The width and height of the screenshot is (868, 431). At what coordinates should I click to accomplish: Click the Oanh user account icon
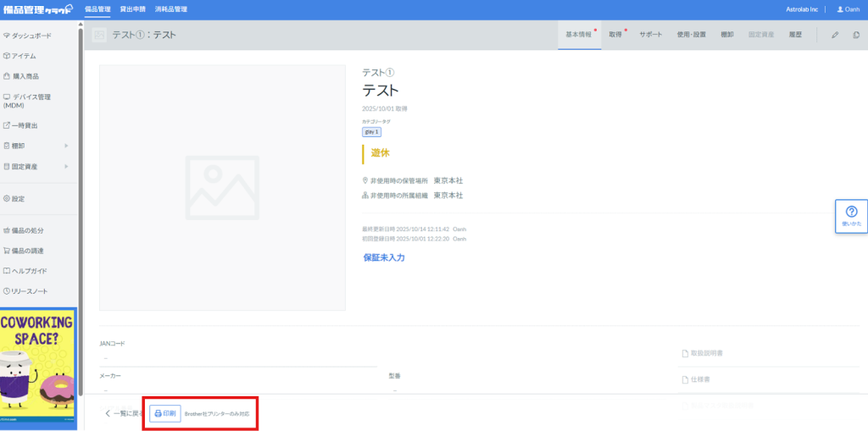(x=848, y=9)
